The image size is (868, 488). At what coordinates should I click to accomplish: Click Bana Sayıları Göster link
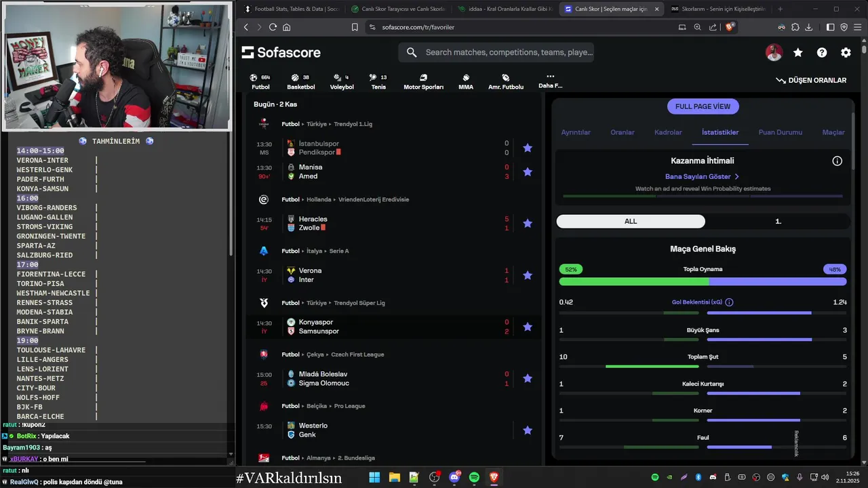pos(702,176)
